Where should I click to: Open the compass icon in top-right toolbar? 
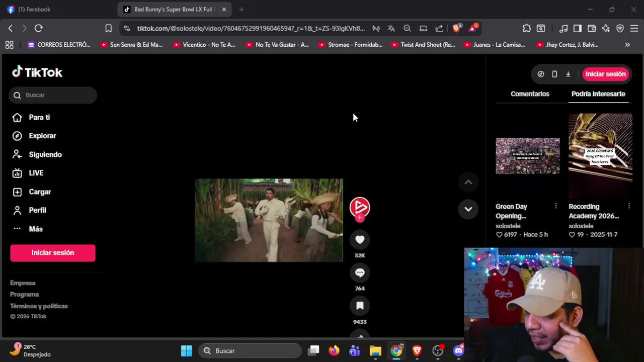pyautogui.click(x=541, y=74)
